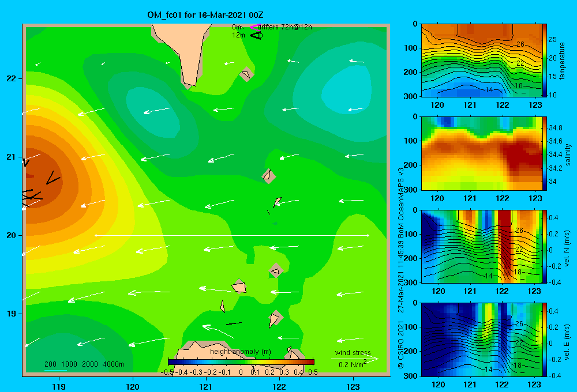This screenshot has width=577, height=392.
Task: Click the '14' contour label in temperature panel
Action: coord(489,90)
